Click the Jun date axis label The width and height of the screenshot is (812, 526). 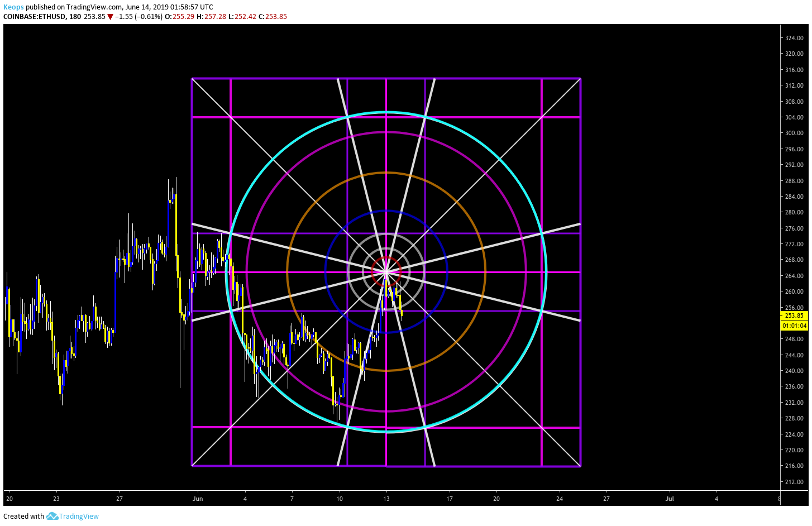tap(198, 499)
